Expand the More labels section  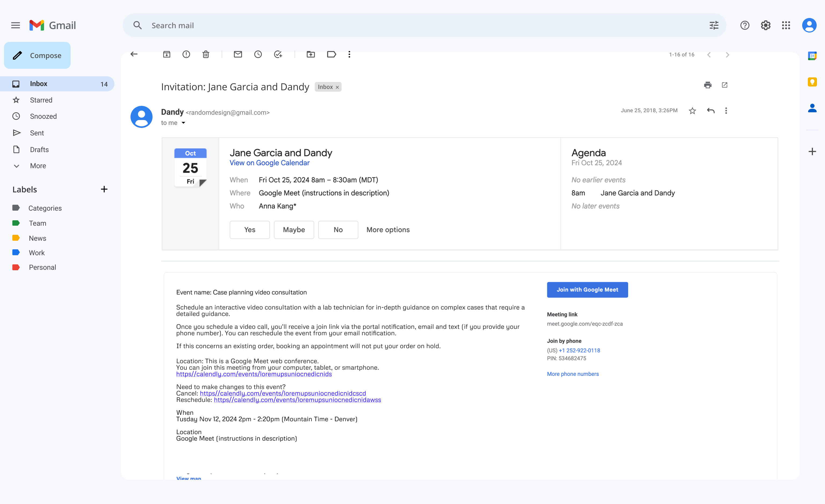point(38,165)
